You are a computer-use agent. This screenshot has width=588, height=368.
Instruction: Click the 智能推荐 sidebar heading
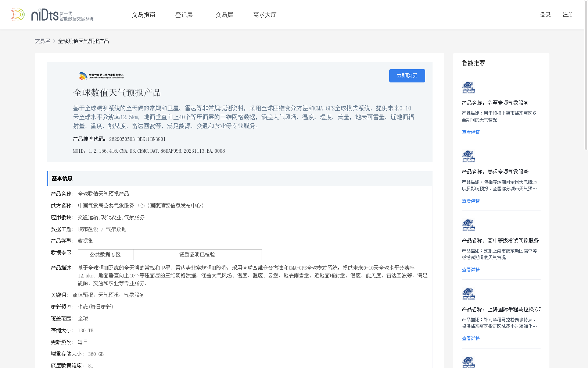click(474, 63)
